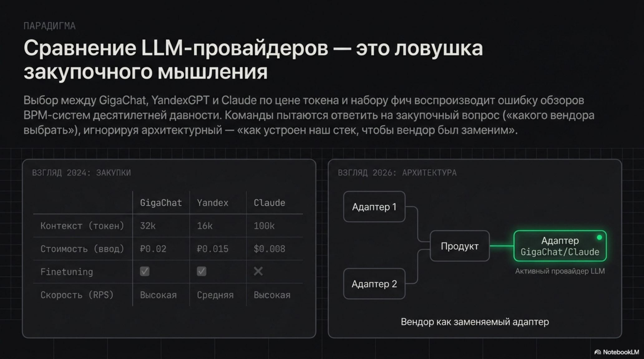
Task: Click the Finetuning cross mark under Claude
Action: 258,271
